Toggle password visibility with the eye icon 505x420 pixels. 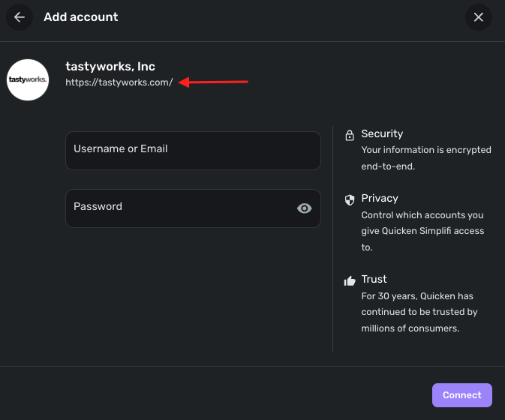click(x=305, y=208)
